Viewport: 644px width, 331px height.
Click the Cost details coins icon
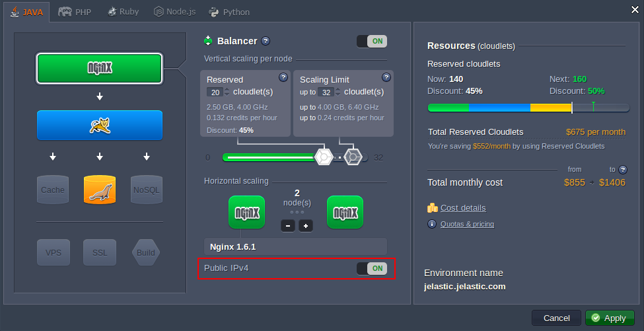click(x=433, y=208)
